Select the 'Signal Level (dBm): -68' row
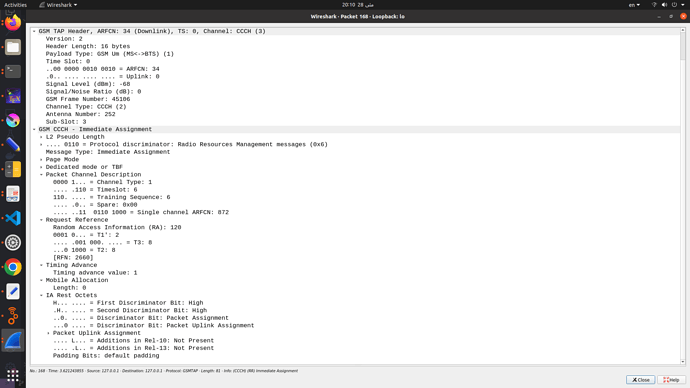 click(x=355, y=84)
